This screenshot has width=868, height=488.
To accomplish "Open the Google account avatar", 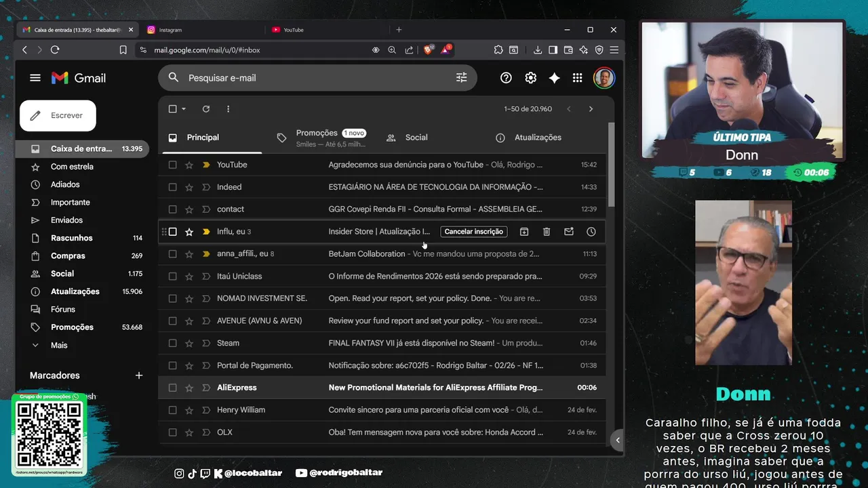I will [604, 78].
